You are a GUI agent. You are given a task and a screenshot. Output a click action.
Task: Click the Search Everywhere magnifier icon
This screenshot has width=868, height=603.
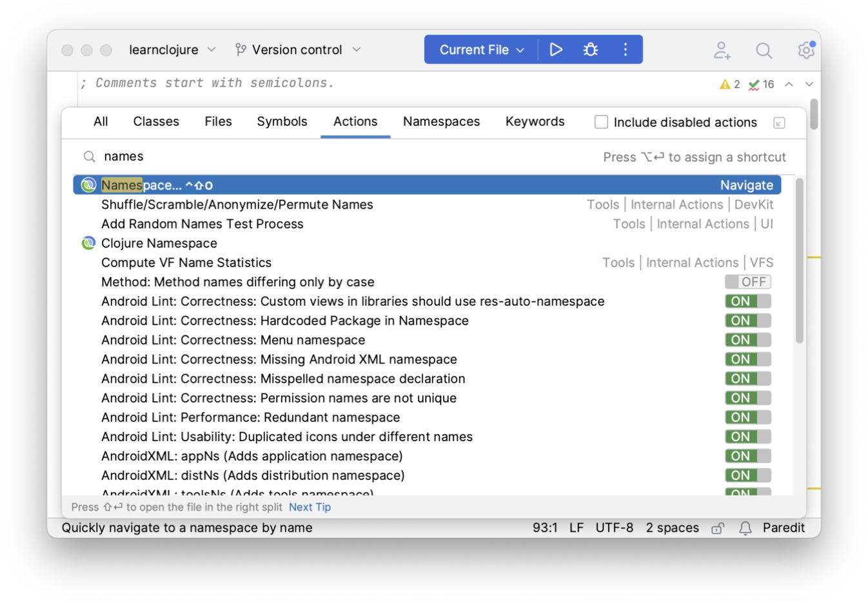click(764, 50)
